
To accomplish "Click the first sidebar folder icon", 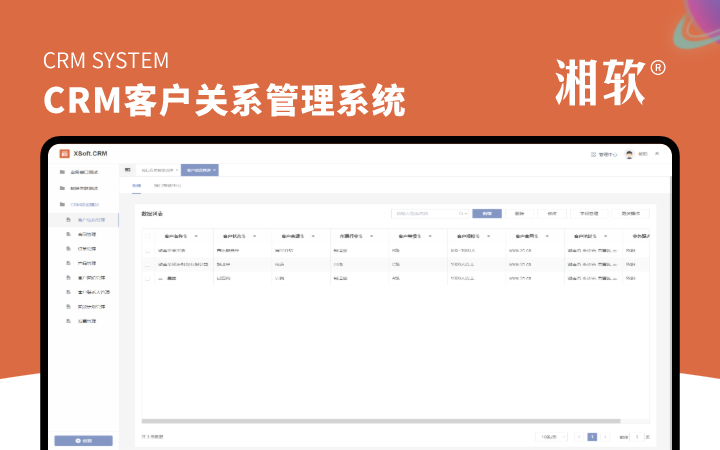I will (62, 172).
